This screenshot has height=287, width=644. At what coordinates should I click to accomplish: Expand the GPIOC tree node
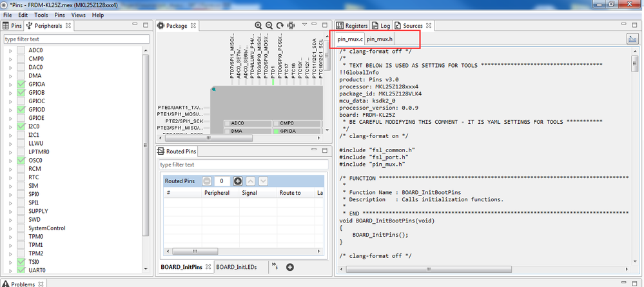[11, 101]
